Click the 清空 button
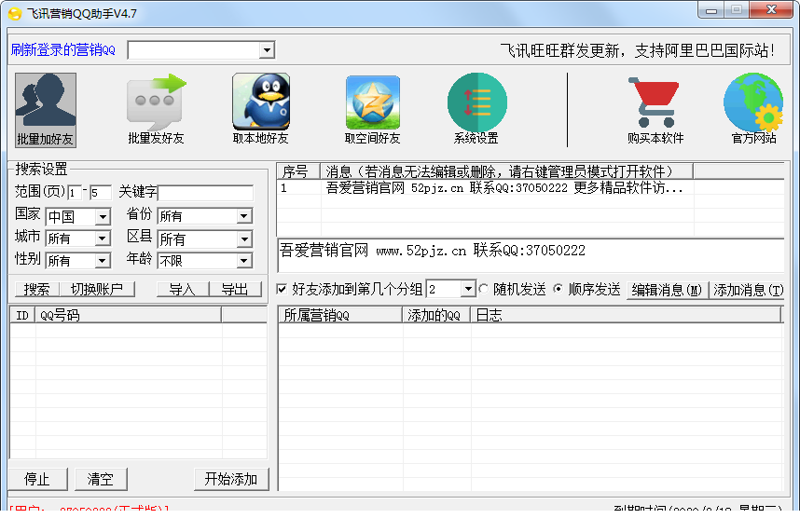The height and width of the screenshot is (532, 800). (x=101, y=479)
